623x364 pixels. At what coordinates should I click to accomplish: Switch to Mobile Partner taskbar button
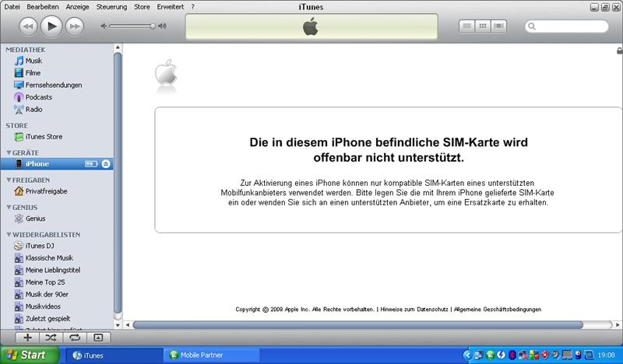point(212,355)
